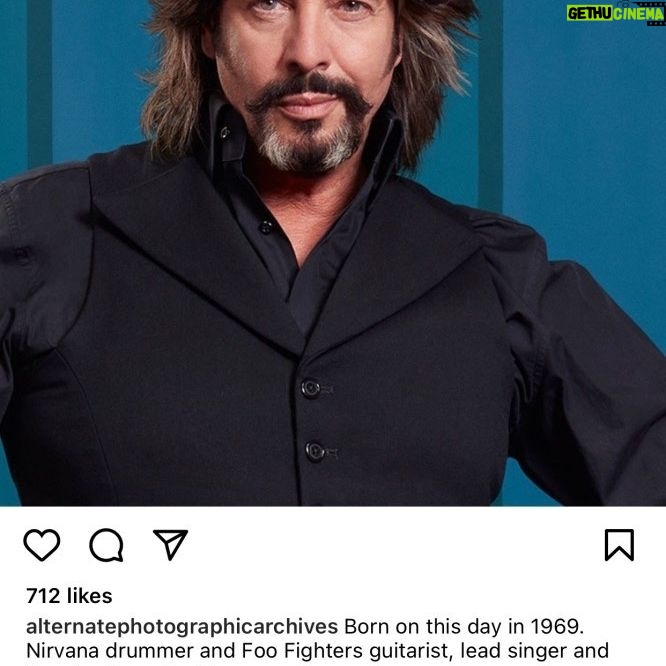Click the green 'GETHU' word in the watermark

point(589,14)
